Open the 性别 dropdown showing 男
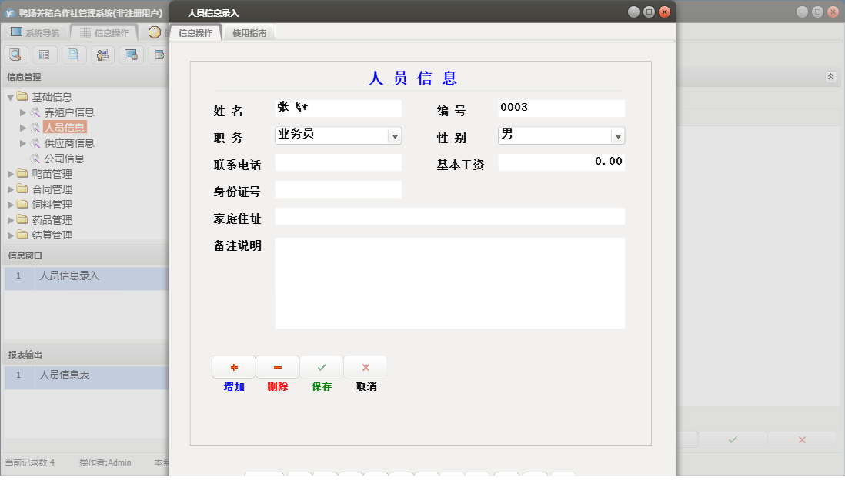 (x=618, y=135)
